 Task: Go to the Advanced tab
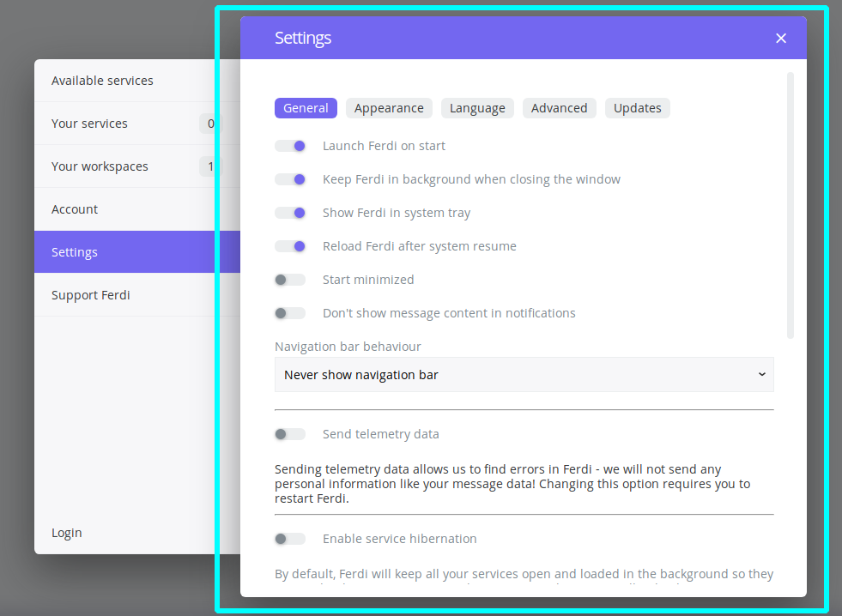pos(559,108)
